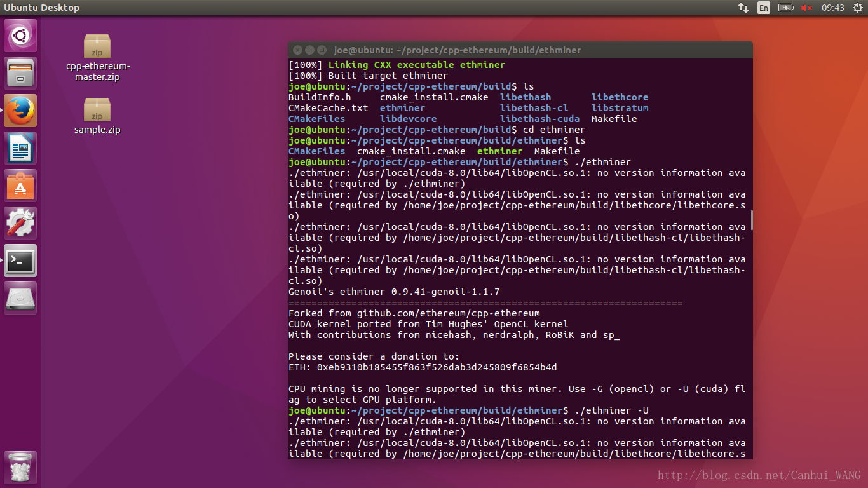Viewport: 868px width, 488px height.
Task: Click 'libdevcore' directory name
Action: [x=408, y=119]
